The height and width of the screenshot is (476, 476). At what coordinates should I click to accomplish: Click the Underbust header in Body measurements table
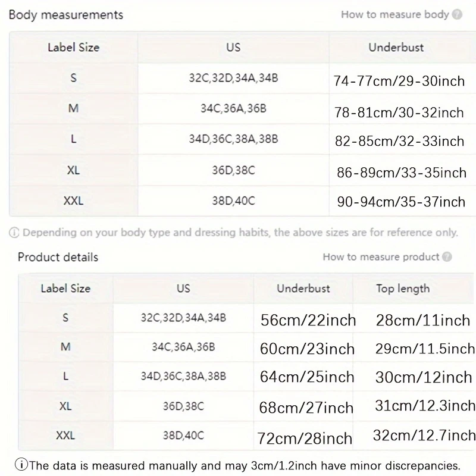click(396, 47)
